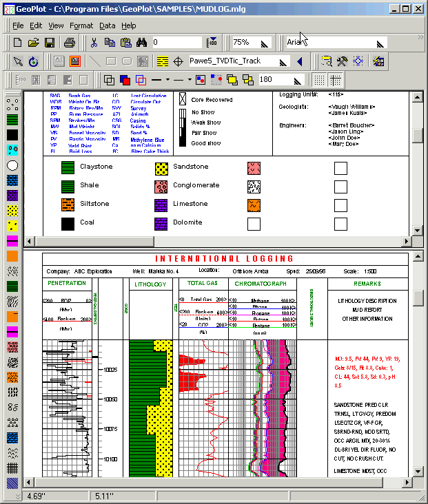Image resolution: width=428 pixels, height=504 pixels.
Task: Select the arrow pointer tool
Action: 18,61
